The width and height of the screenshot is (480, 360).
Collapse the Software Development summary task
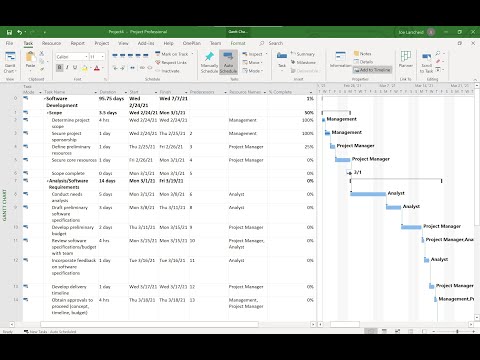pyautogui.click(x=45, y=99)
